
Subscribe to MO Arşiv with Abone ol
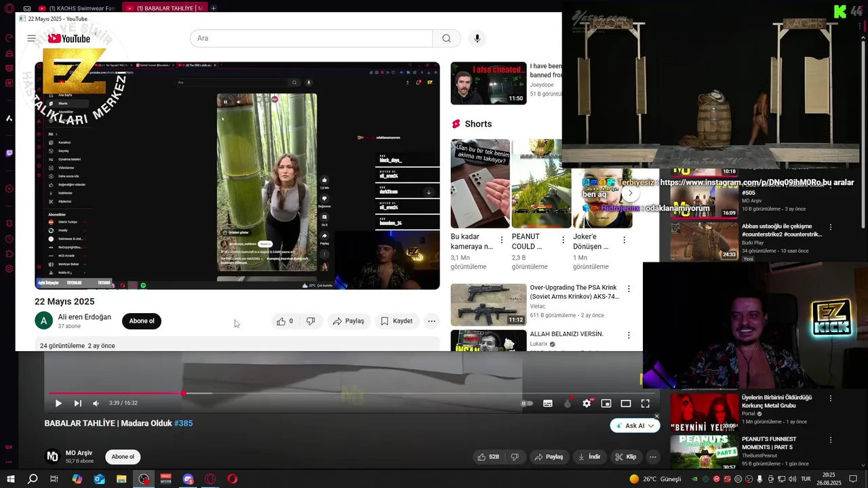tap(123, 457)
